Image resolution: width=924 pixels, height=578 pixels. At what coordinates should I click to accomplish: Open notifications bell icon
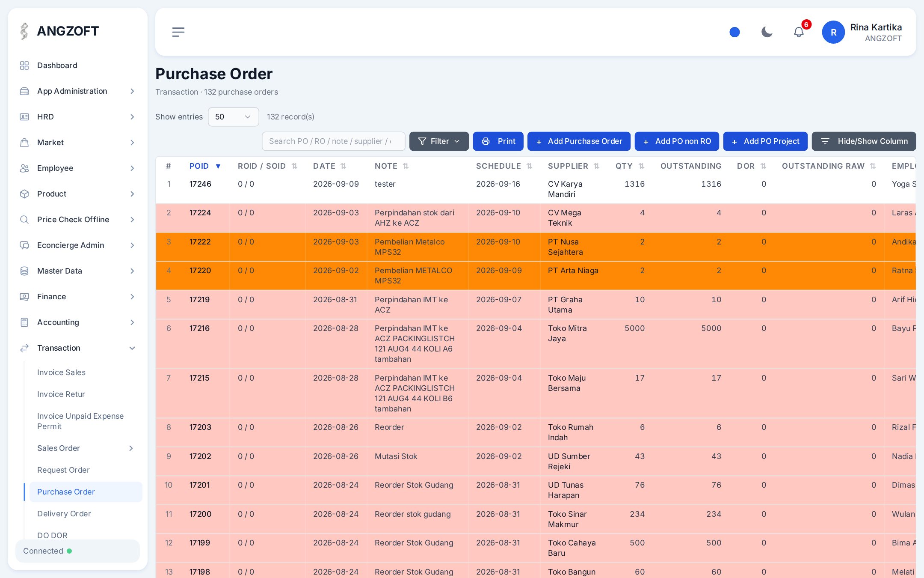(x=799, y=32)
